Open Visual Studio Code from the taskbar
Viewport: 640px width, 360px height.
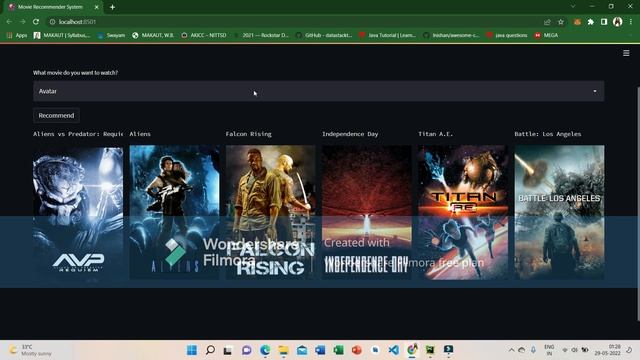pos(393,350)
